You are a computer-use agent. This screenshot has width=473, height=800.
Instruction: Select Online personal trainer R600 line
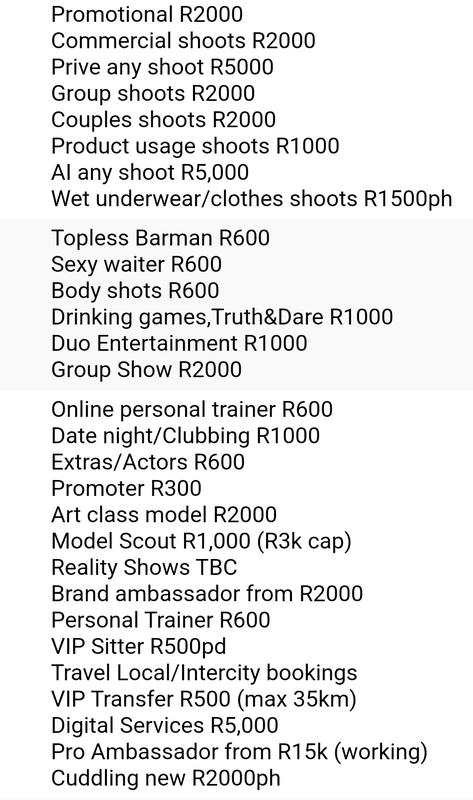192,410
